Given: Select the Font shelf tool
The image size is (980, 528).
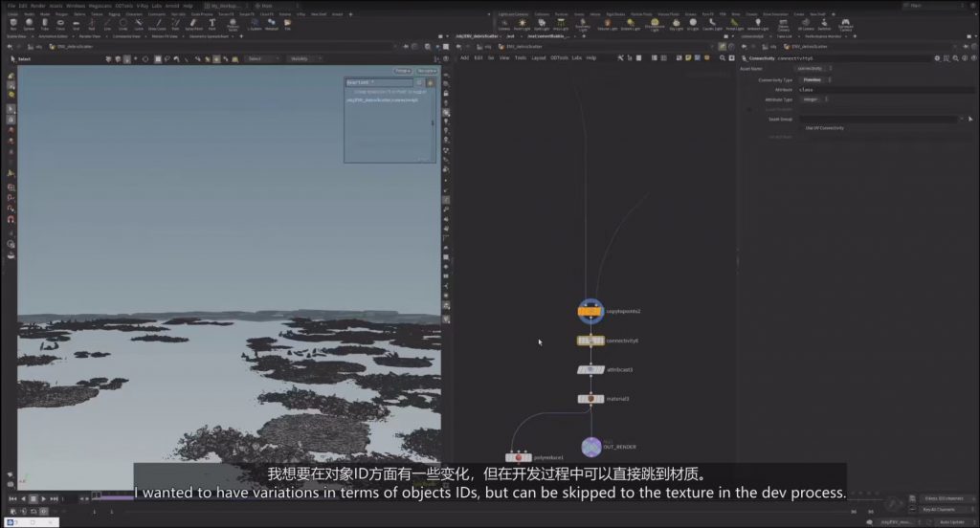Looking at the screenshot, I should (x=212, y=24).
